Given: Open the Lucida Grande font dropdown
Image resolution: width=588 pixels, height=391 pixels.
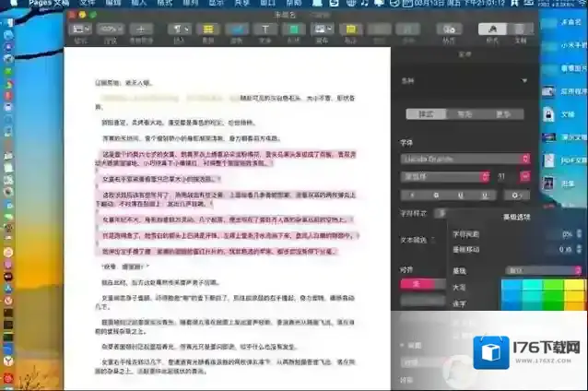Looking at the screenshot, I should coord(465,159).
